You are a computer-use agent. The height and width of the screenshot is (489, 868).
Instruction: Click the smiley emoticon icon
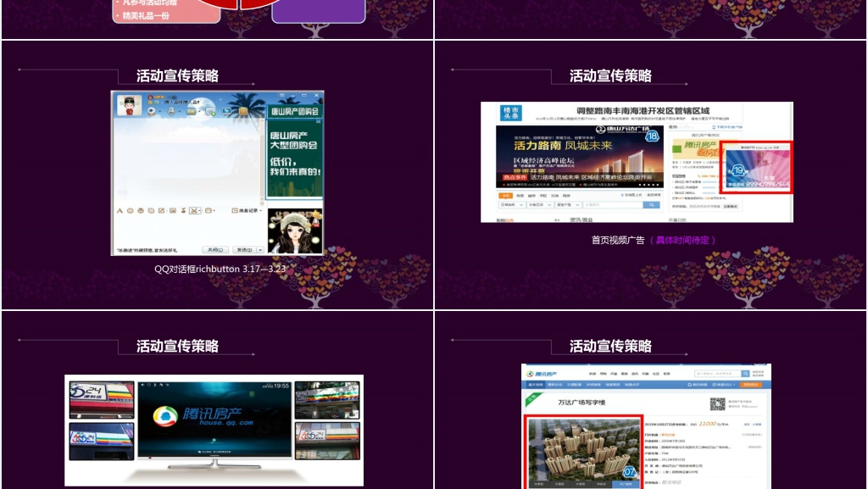click(130, 210)
